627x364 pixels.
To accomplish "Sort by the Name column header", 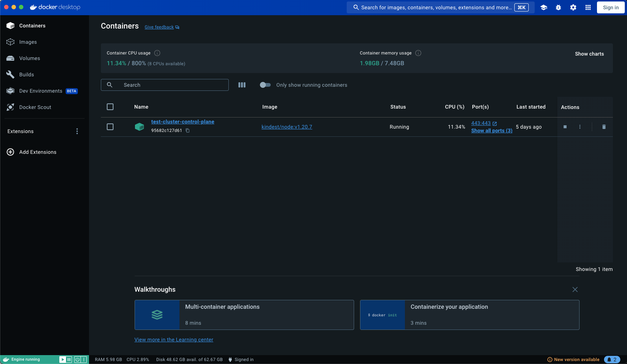I will 141,107.
